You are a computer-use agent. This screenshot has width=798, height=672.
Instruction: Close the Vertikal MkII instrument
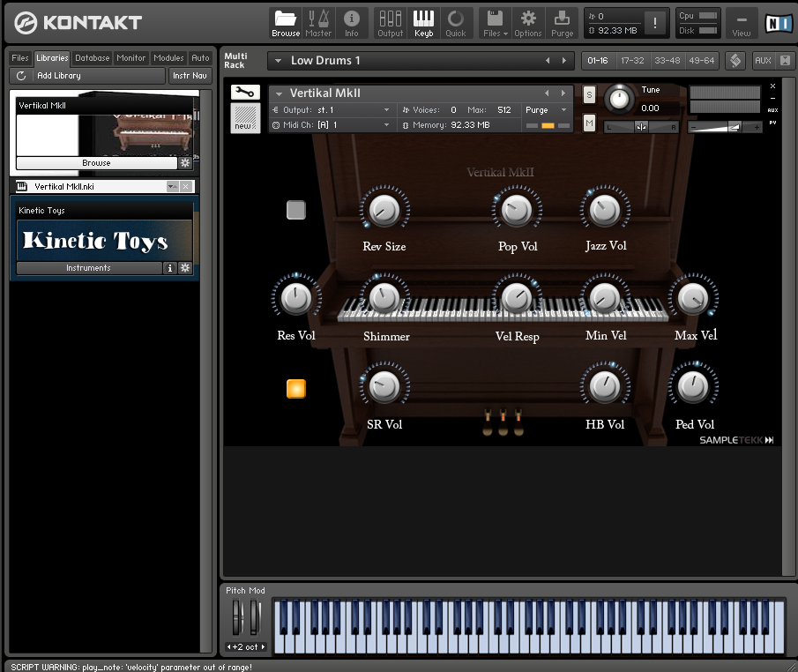[x=772, y=86]
